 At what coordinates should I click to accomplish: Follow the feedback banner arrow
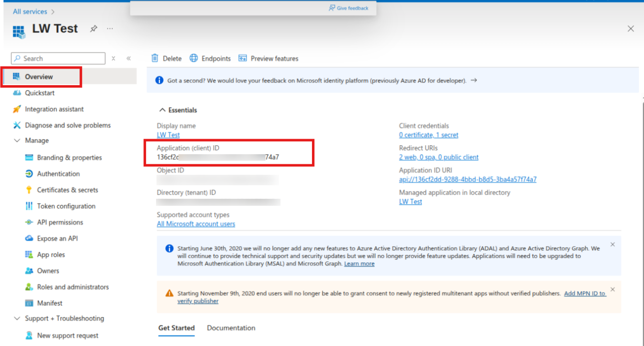[474, 80]
